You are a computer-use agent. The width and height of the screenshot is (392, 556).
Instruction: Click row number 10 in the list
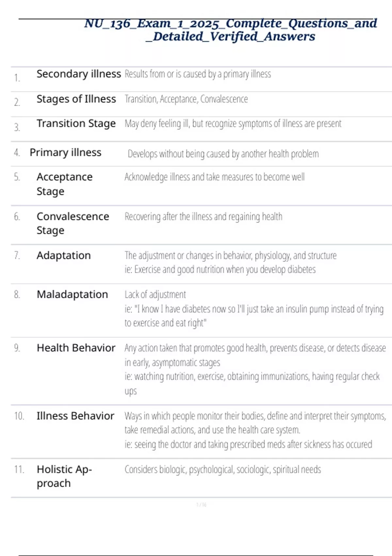coord(19,416)
